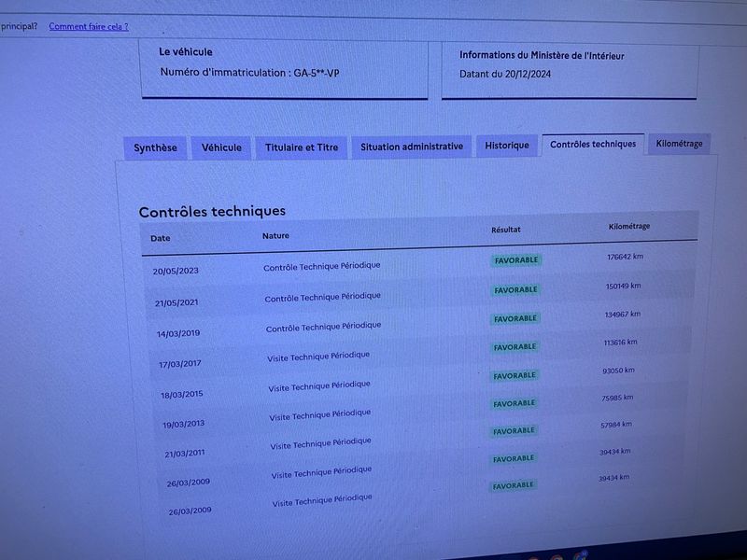Image resolution: width=747 pixels, height=560 pixels.
Task: Open the Synthèse tab
Action: pos(155,147)
